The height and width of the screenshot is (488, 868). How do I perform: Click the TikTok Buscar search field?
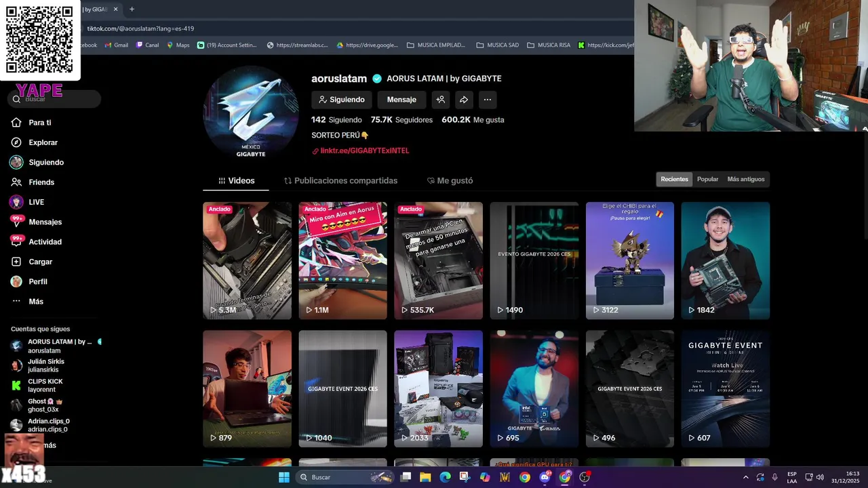click(56, 99)
